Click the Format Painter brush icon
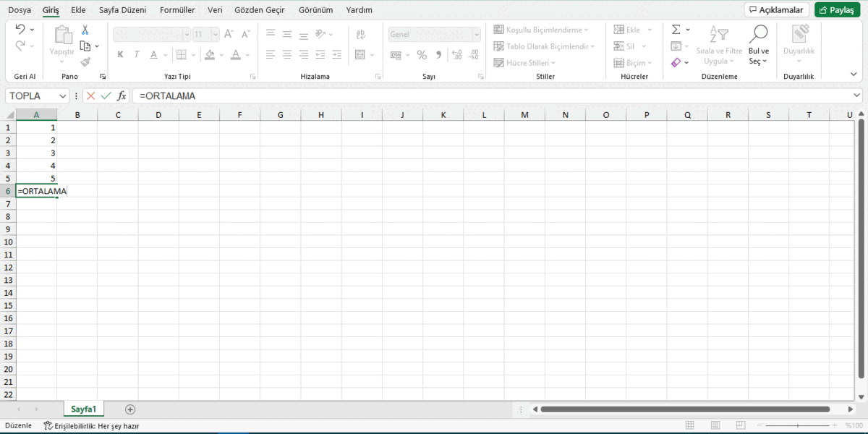 pyautogui.click(x=85, y=62)
